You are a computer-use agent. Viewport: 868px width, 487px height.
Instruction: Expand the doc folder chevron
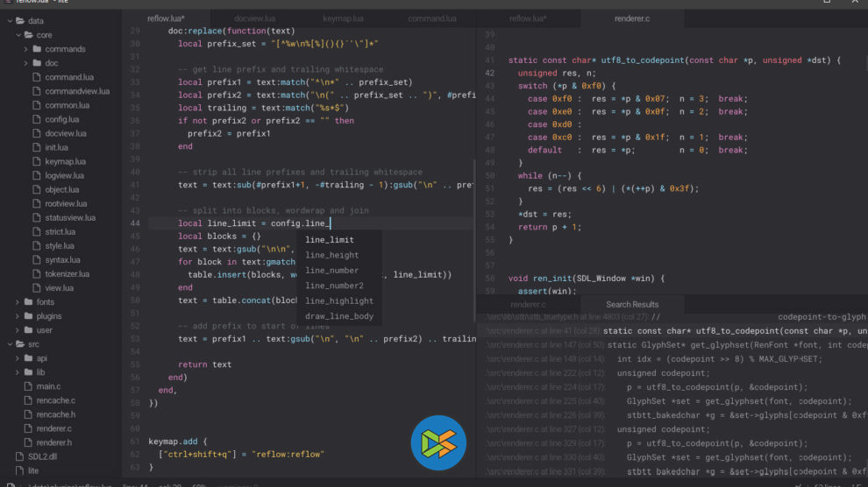pos(25,63)
